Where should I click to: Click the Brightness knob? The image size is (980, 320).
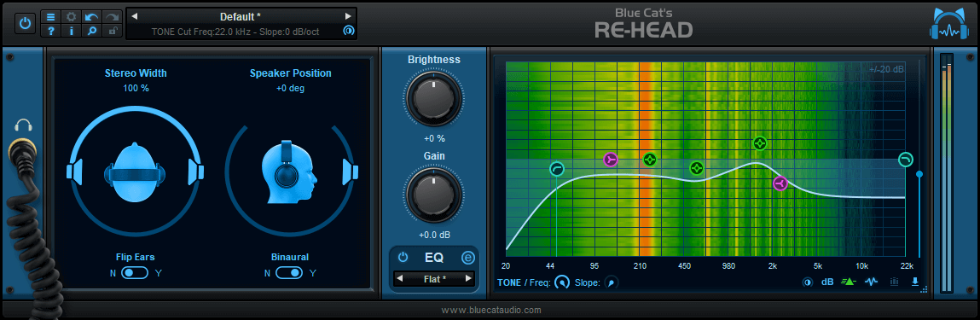434,98
